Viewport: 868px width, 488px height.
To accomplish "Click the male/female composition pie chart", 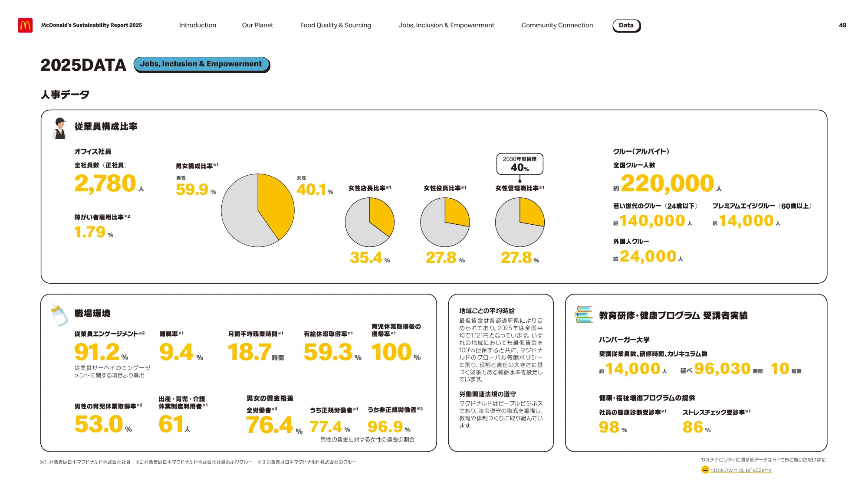I will (258, 210).
